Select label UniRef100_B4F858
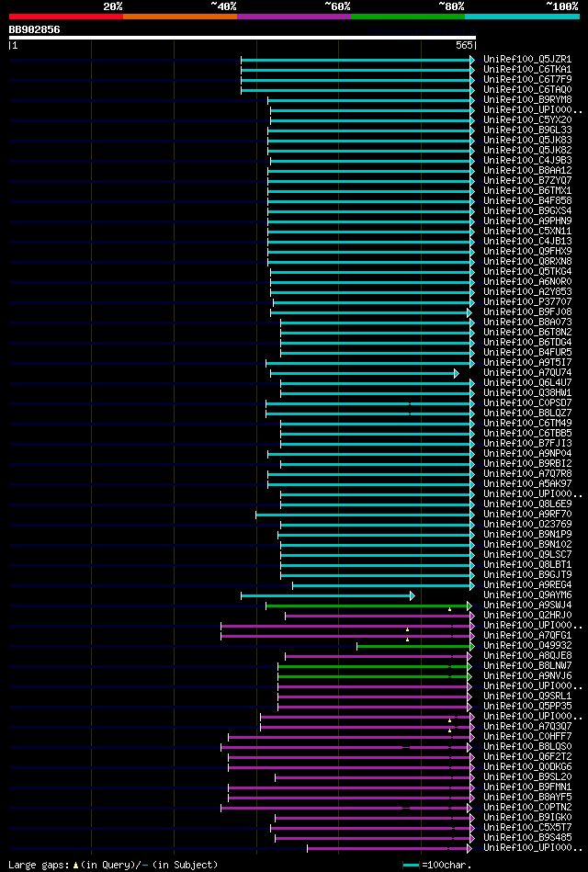Viewport: 588px width, 872px height. [528, 200]
